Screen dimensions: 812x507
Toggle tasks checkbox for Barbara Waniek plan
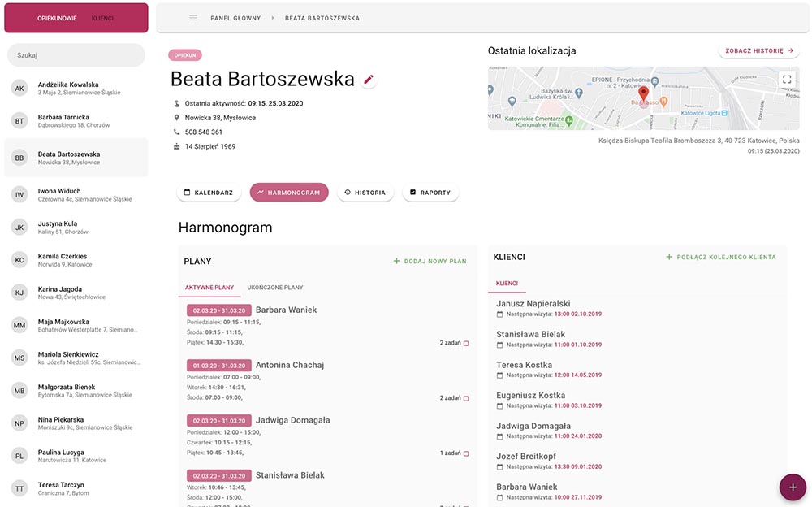(x=466, y=343)
